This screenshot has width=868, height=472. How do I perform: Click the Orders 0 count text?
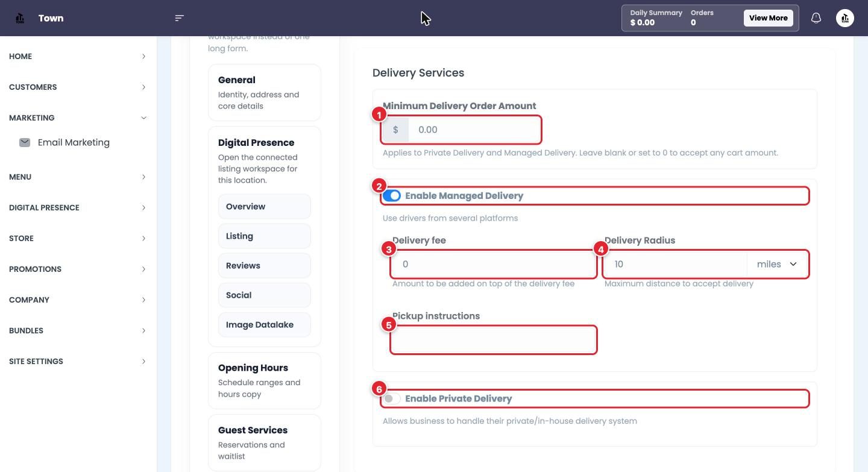coord(702,18)
